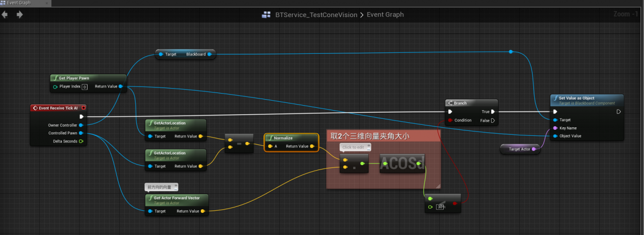Click the False output pin on Branch
644x235 pixels.
coord(493,120)
